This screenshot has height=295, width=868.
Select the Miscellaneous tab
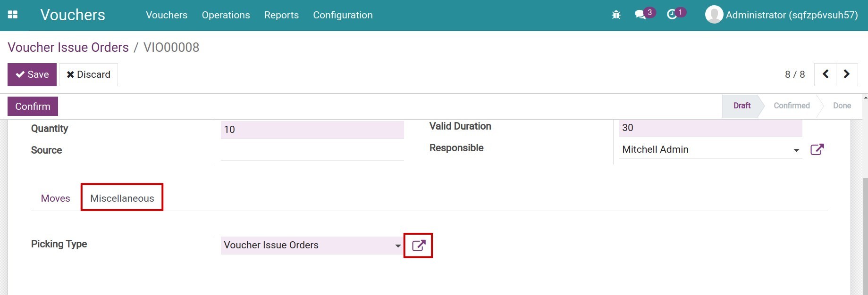tap(122, 198)
